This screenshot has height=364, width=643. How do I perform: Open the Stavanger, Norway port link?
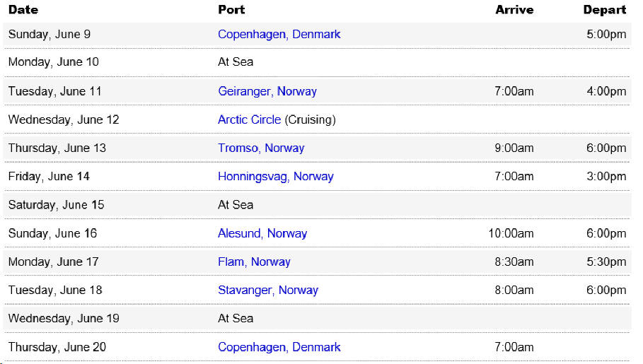click(x=268, y=290)
